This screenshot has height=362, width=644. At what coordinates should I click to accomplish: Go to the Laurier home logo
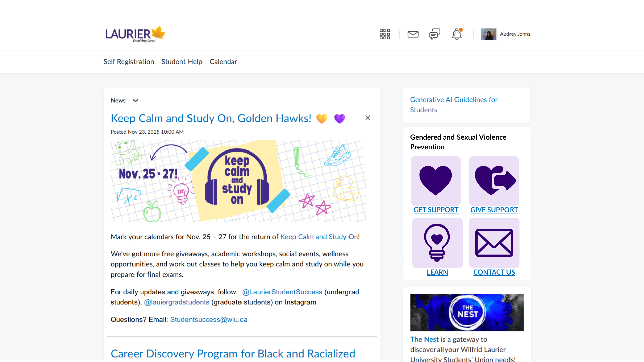pos(135,34)
